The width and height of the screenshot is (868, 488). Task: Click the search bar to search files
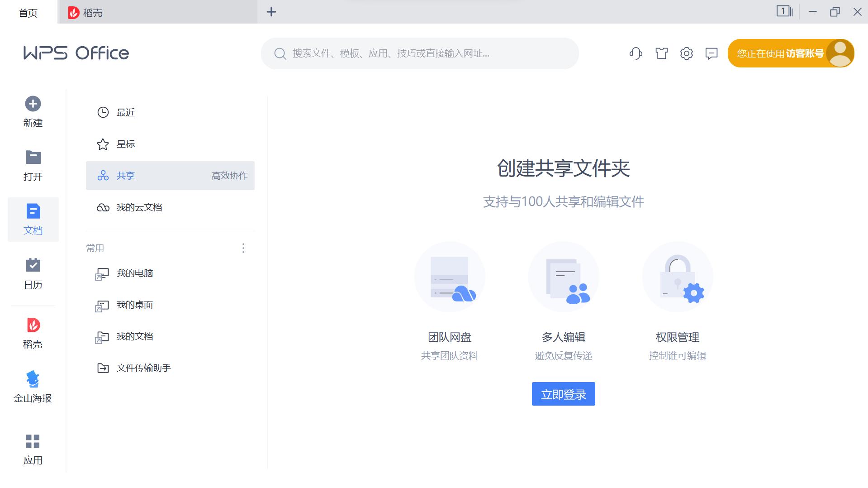pos(420,53)
